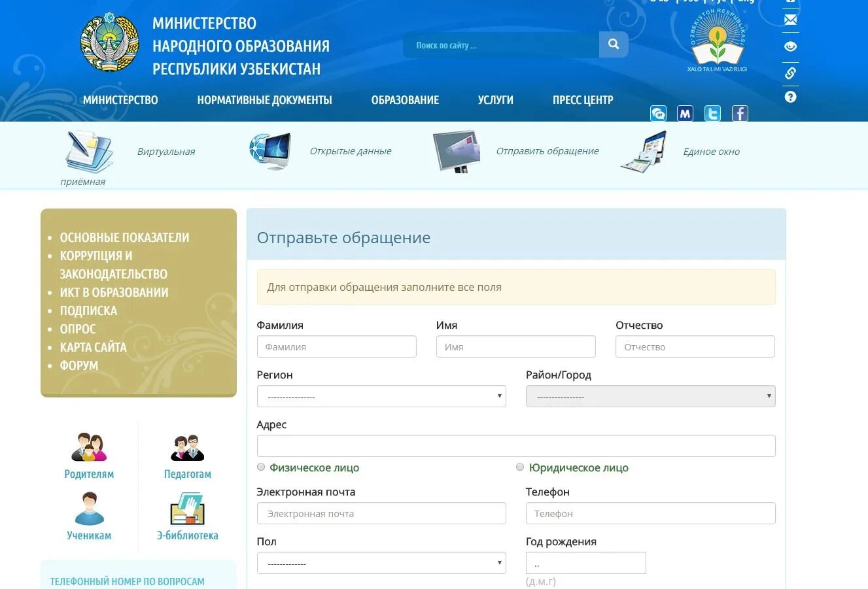Screen dimensions: 868x589
Task: Open the Э-библиотека library icon
Action: pos(188,509)
